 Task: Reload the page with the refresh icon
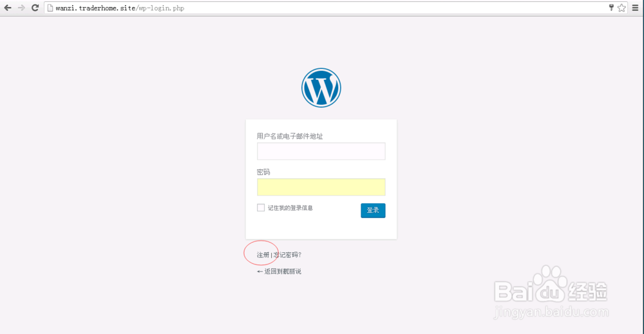[35, 8]
